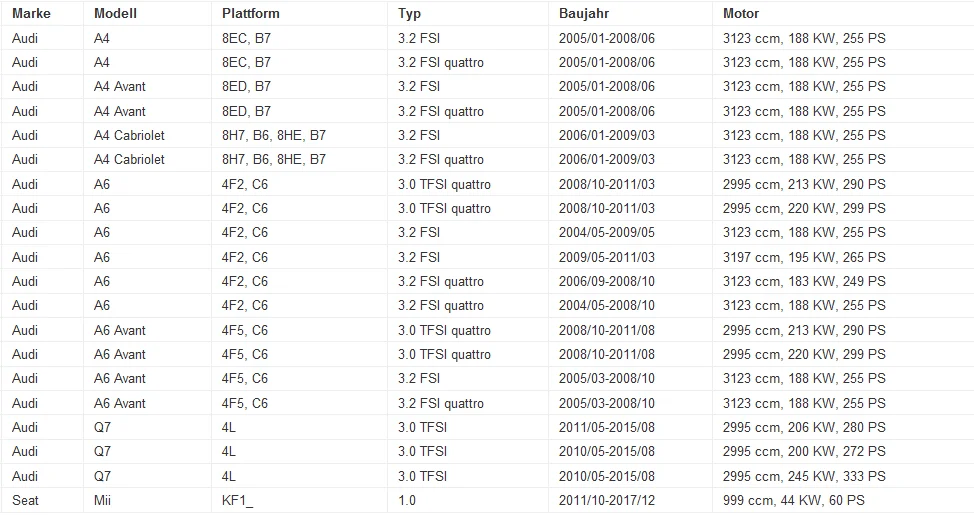
Task: Click 2005/01-2008/06 in A4 Avant 3.2 FSI quattro row
Action: (606, 111)
